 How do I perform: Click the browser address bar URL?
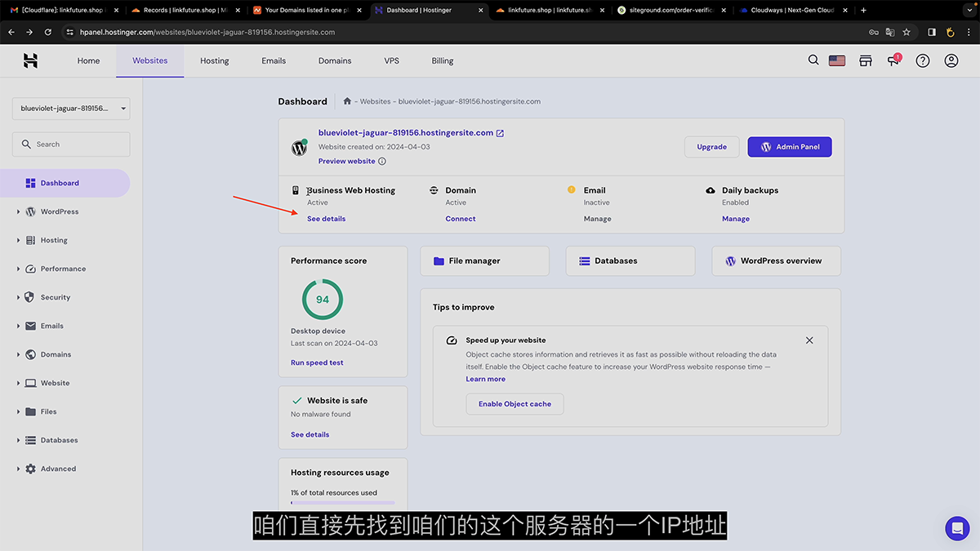(207, 32)
